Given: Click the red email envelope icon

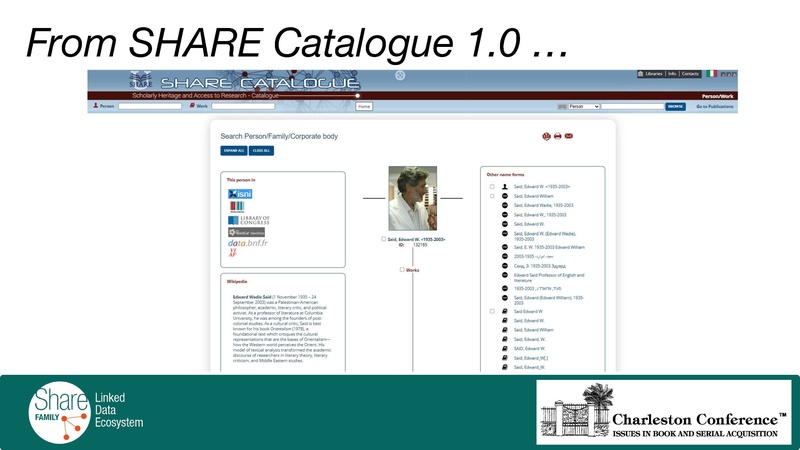Looking at the screenshot, I should pos(569,136).
